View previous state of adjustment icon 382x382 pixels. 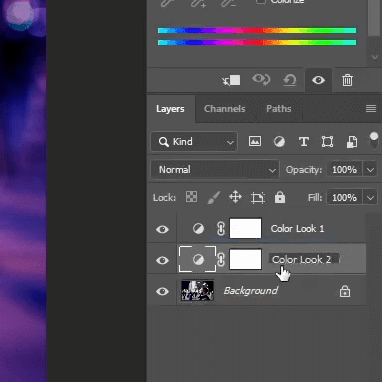click(x=261, y=80)
